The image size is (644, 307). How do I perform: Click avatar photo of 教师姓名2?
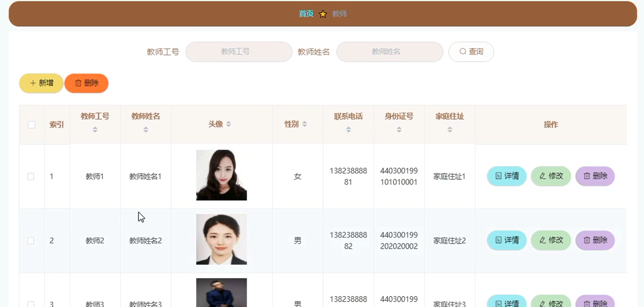tap(222, 239)
